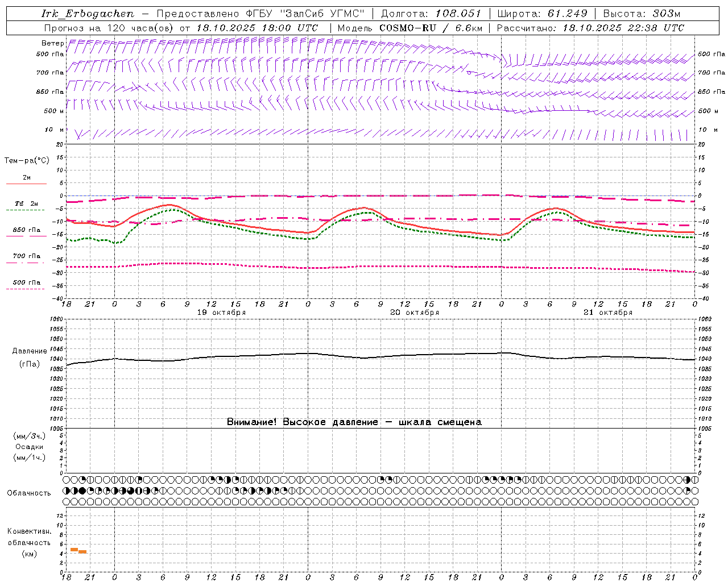Screen dimensions: 728x582
Task: Click the station name Irk_Erbogachen in header
Action: tap(88, 14)
